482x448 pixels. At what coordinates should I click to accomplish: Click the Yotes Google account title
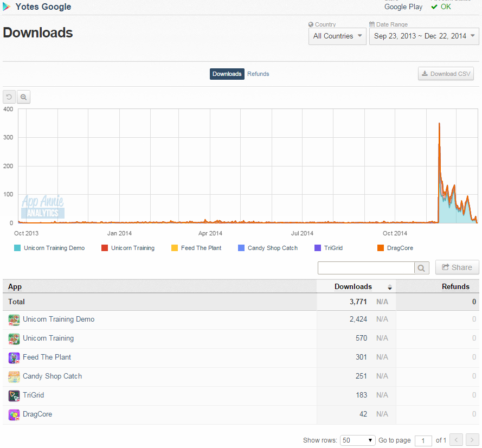point(43,7)
